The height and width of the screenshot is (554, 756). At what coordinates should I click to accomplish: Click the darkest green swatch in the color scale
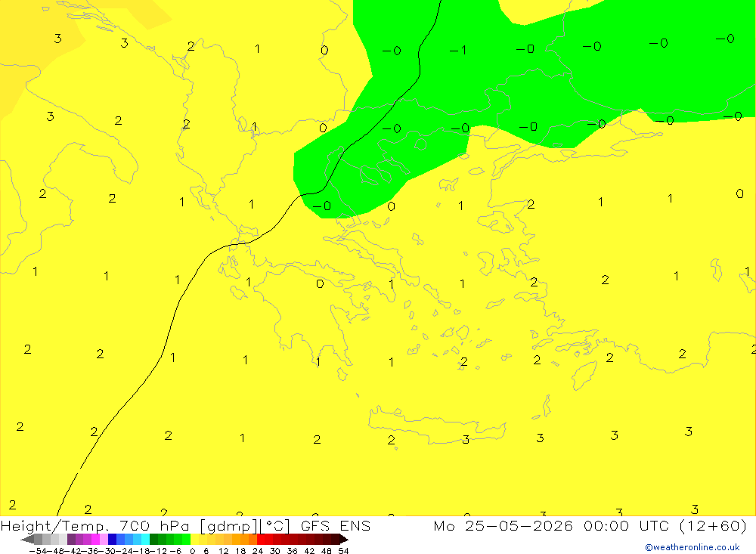(153, 540)
